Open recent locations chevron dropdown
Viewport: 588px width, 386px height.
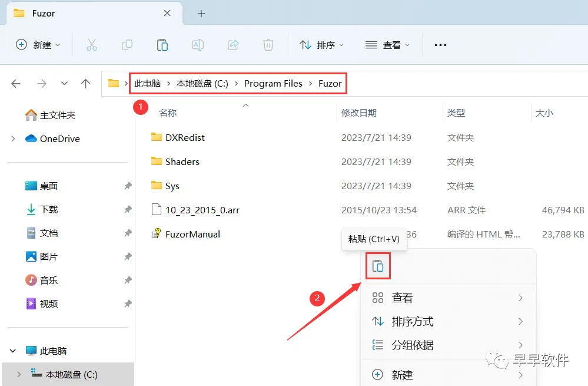click(x=65, y=83)
